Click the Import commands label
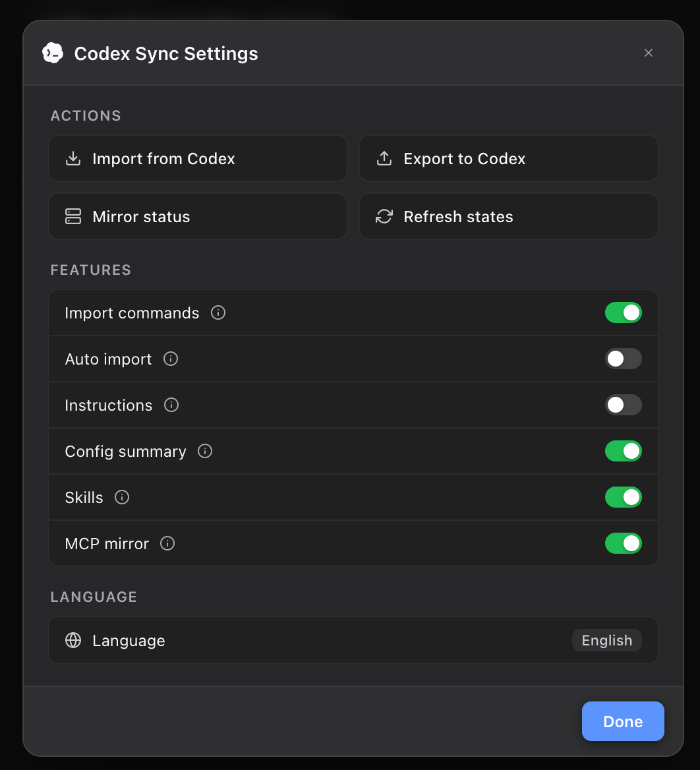 tap(132, 313)
